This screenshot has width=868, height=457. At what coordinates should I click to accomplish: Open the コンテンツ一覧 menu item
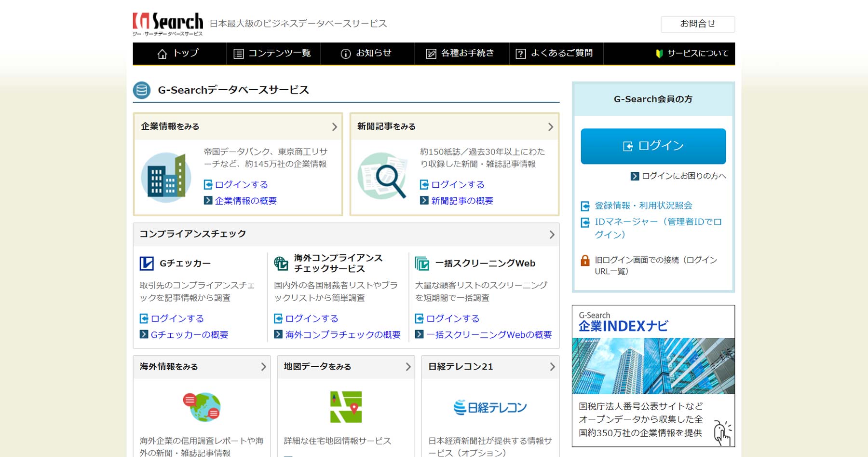pyautogui.click(x=273, y=54)
